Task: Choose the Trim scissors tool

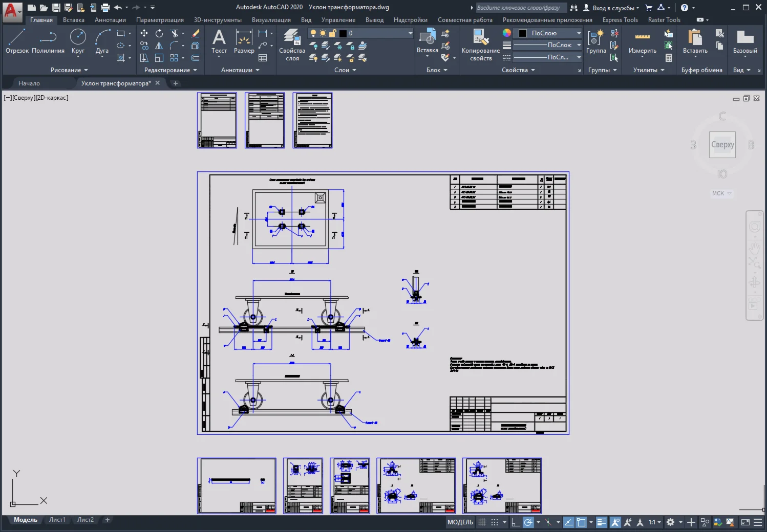Action: click(x=175, y=33)
